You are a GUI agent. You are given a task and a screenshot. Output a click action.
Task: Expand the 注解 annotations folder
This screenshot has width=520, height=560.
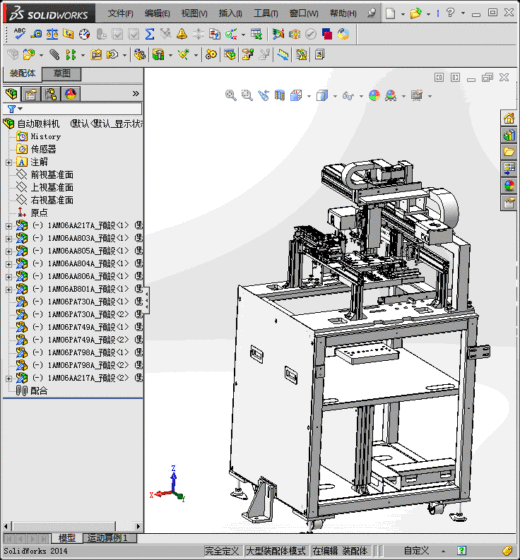pyautogui.click(x=9, y=162)
